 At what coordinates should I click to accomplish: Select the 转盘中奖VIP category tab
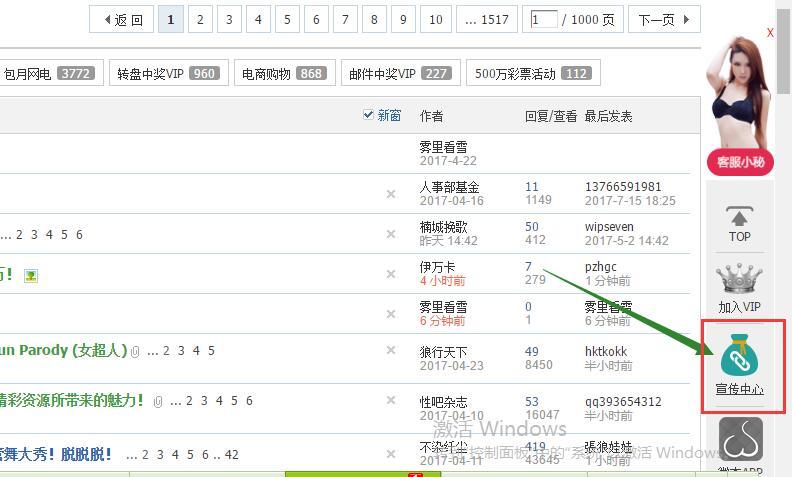tap(166, 73)
